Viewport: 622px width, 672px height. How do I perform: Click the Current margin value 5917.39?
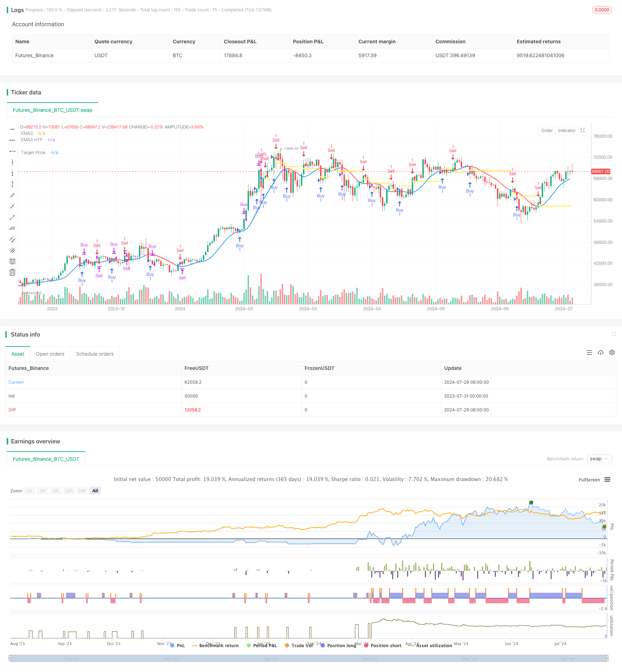coord(367,55)
